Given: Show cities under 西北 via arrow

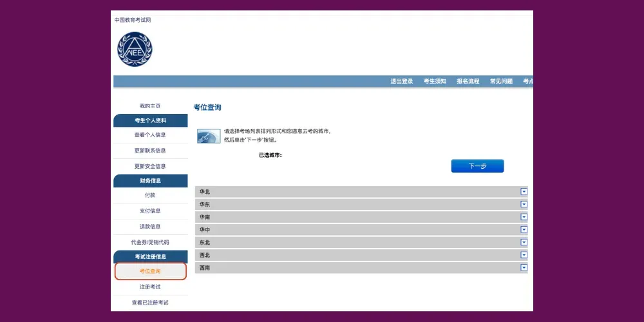Looking at the screenshot, I should 524,255.
